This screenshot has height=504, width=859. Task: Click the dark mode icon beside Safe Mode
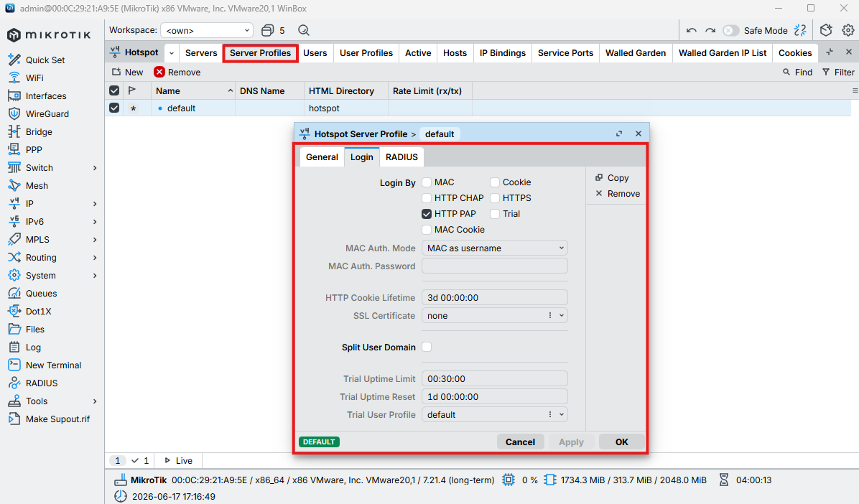click(800, 30)
